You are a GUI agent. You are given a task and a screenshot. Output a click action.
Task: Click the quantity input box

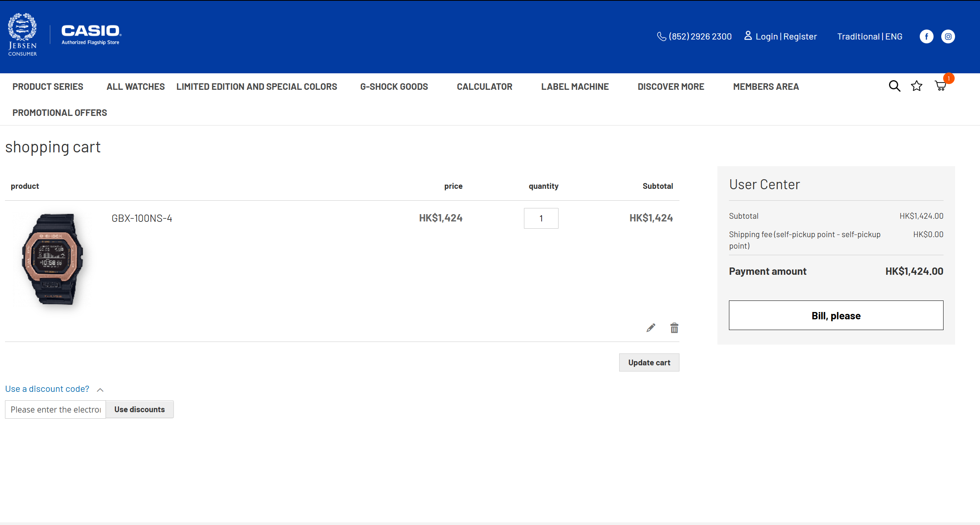point(541,218)
